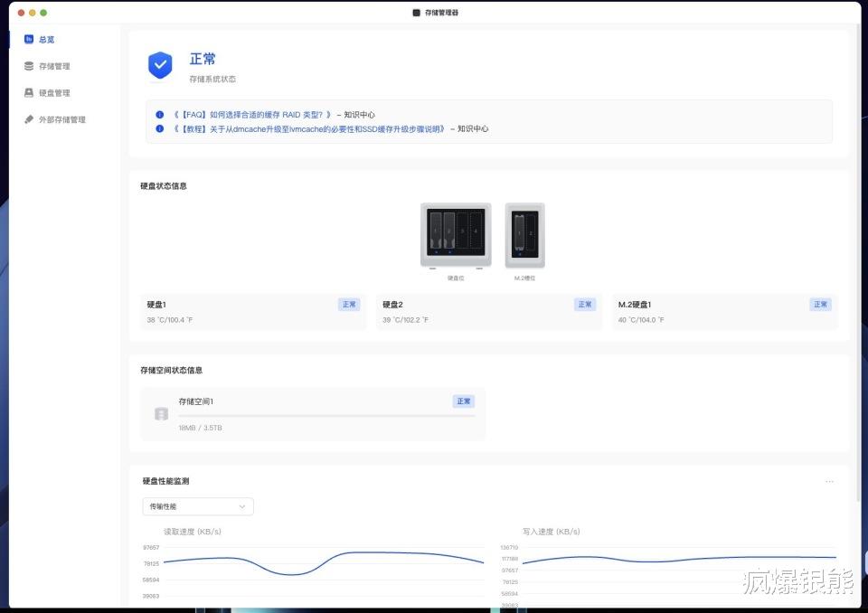Select the 硬盘1 status card
The height and width of the screenshot is (613, 868).
click(253, 312)
